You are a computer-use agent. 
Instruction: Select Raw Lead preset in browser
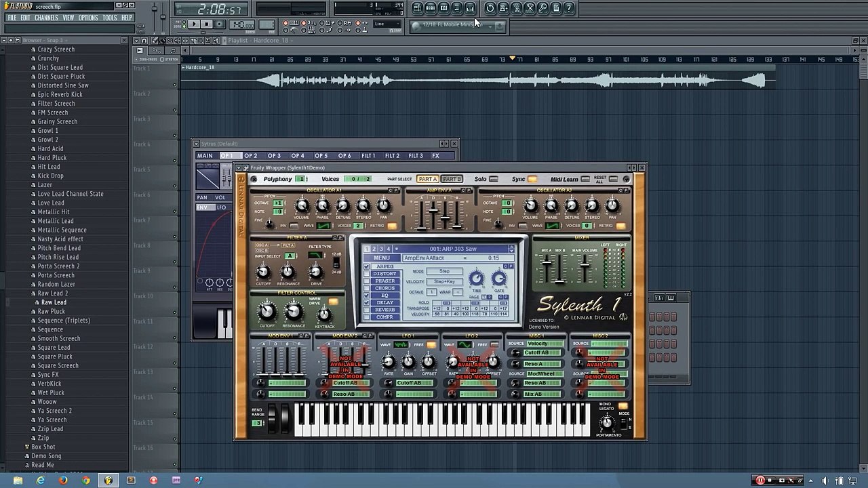pyautogui.click(x=54, y=302)
